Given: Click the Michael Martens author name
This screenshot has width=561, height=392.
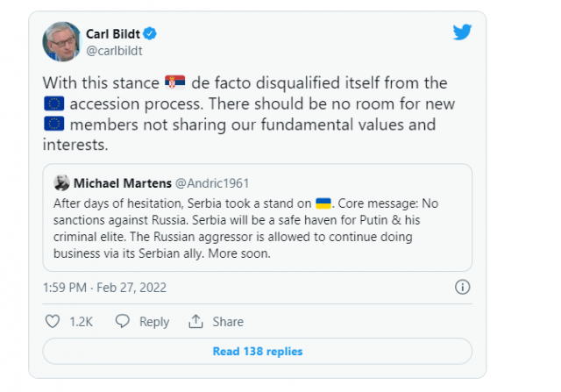Looking at the screenshot, I should pyautogui.click(x=123, y=183).
